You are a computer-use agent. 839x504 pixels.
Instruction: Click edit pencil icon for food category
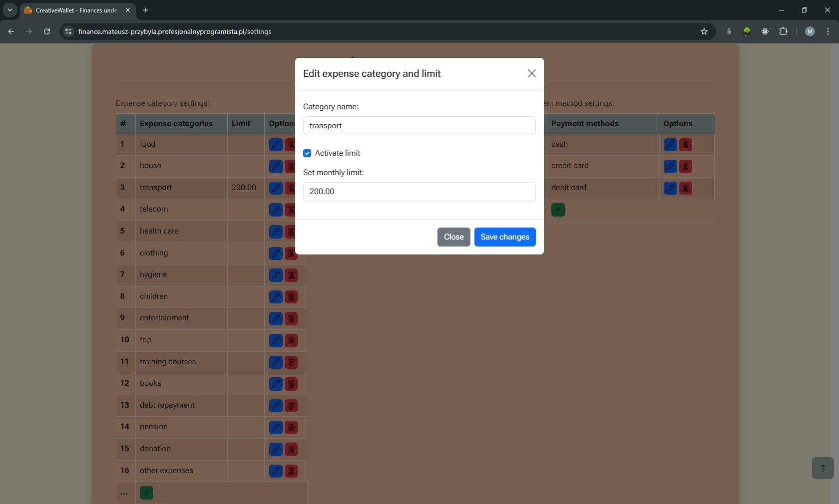276,145
